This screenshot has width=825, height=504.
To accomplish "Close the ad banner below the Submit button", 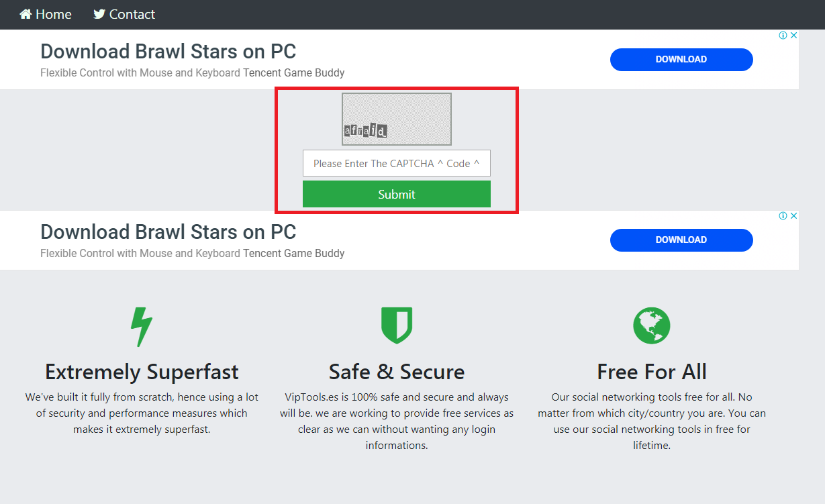I will [793, 216].
